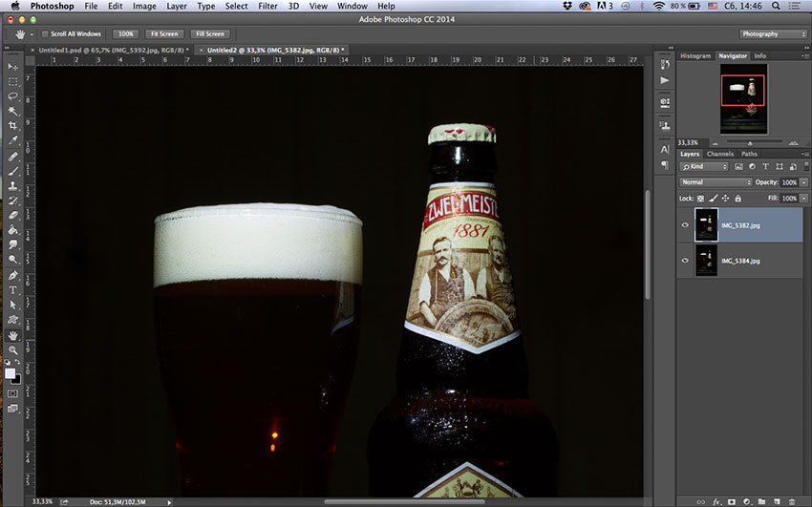
Task: Select the Custom Shape tool
Action: tap(13, 319)
